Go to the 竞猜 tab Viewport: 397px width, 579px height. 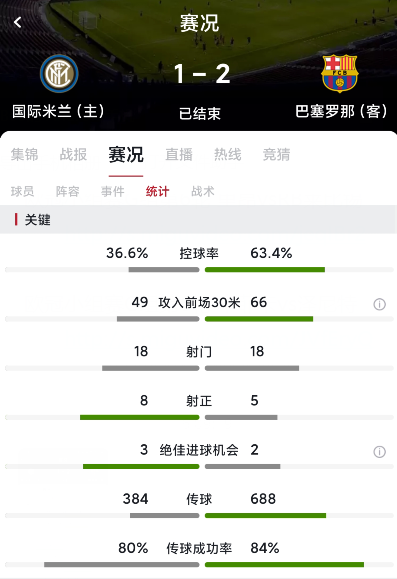click(x=276, y=154)
